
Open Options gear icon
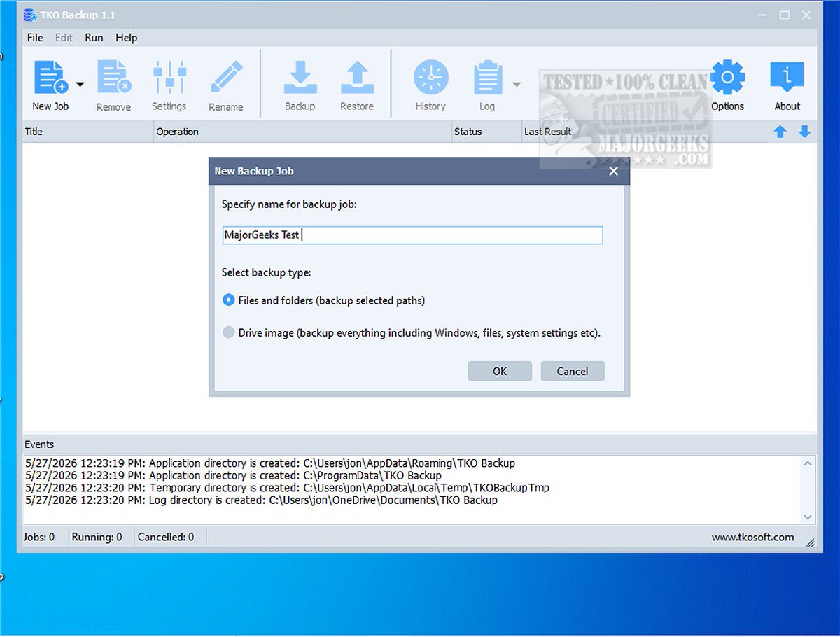coord(728,78)
